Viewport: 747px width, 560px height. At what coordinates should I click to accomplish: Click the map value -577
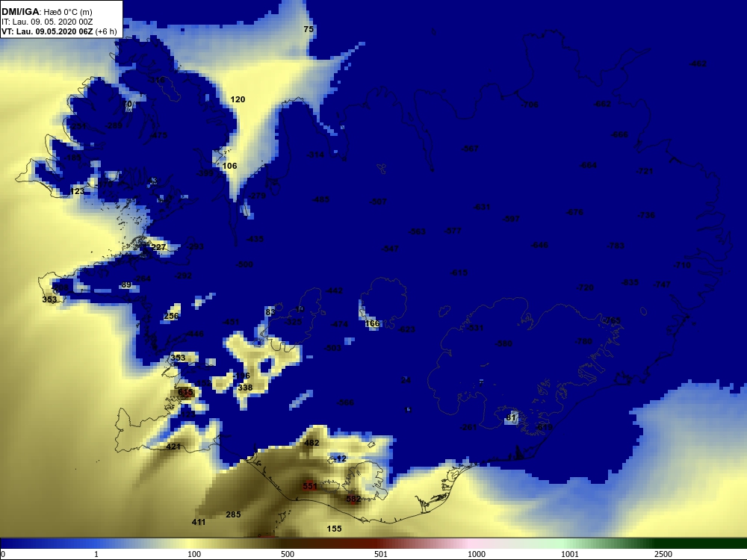453,231
